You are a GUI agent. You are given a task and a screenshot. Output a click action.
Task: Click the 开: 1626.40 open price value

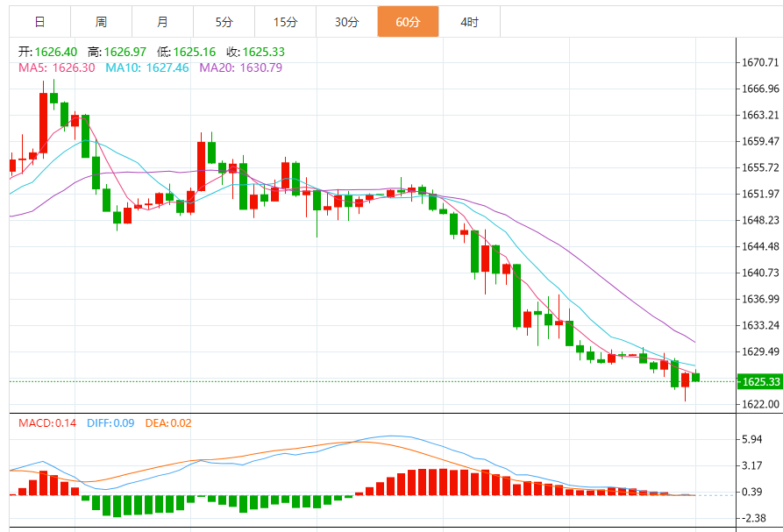click(x=48, y=52)
